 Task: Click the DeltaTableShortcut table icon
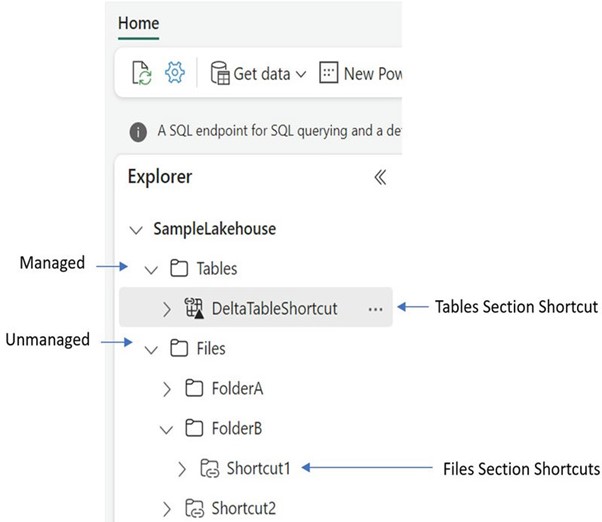194,308
